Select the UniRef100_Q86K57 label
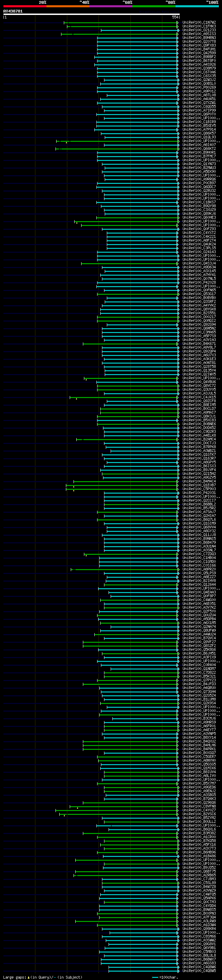222x980 pixels. [199, 133]
